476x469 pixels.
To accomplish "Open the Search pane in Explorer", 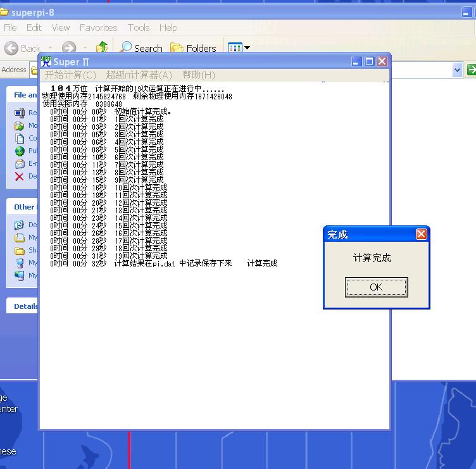I will [x=141, y=48].
